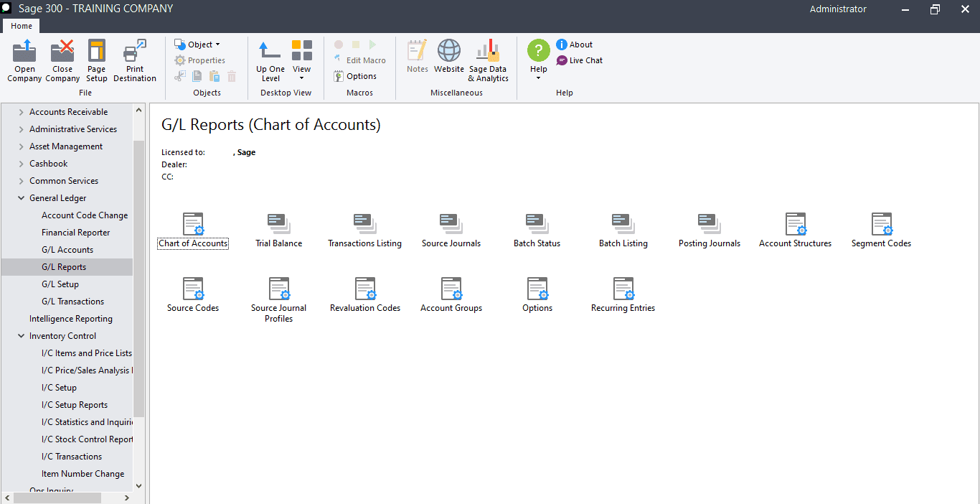Click the tree horizontal scroll right arrow
980x504 pixels.
tap(127, 498)
